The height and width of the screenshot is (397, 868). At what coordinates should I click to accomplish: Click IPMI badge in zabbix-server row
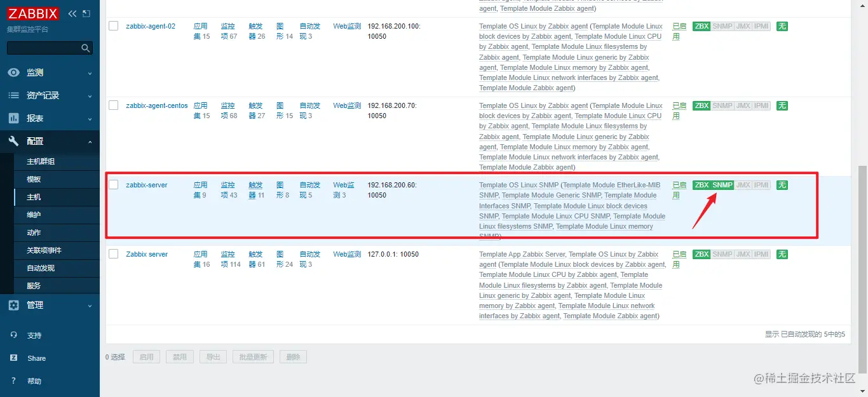[x=761, y=185]
